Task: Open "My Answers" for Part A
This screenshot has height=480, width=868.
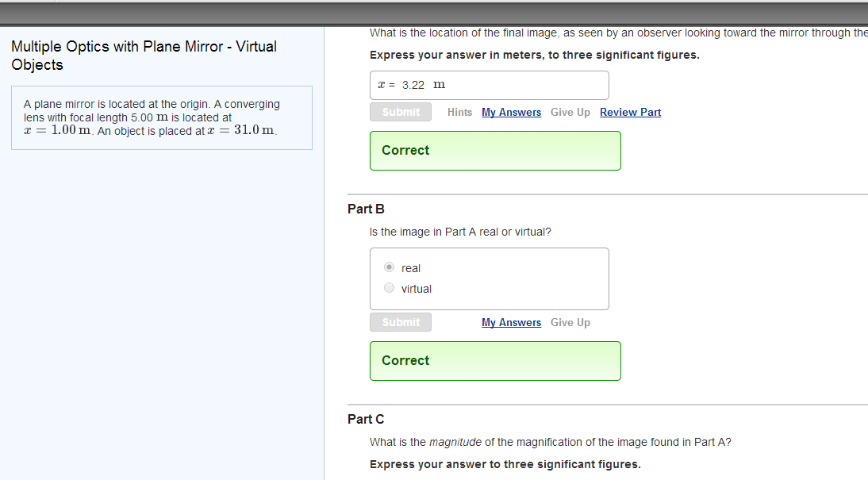Action: click(511, 112)
